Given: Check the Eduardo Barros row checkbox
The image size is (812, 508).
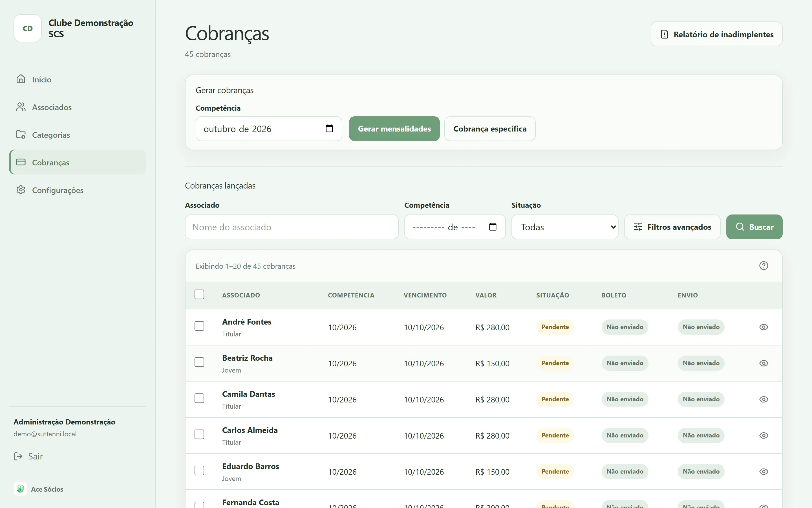Looking at the screenshot, I should tap(199, 470).
